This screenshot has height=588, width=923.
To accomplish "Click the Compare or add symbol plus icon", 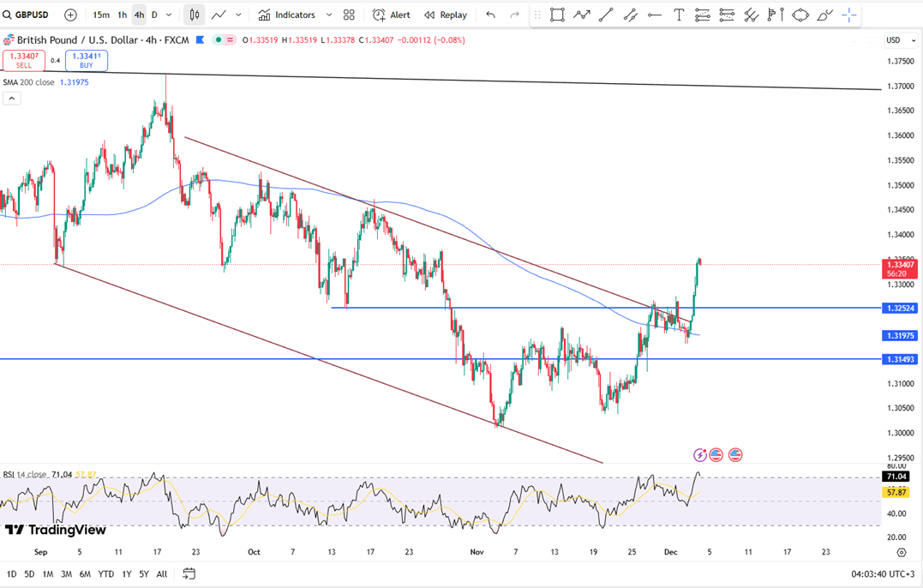I will tap(70, 15).
